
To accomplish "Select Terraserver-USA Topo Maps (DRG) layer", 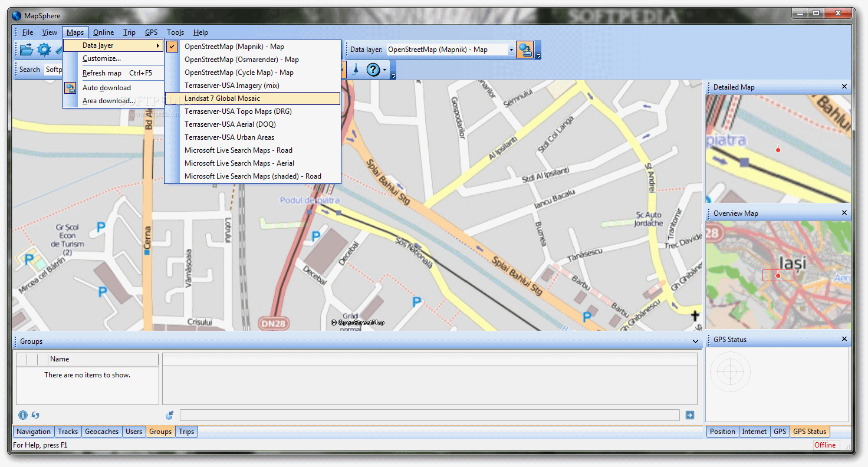I will [253, 111].
